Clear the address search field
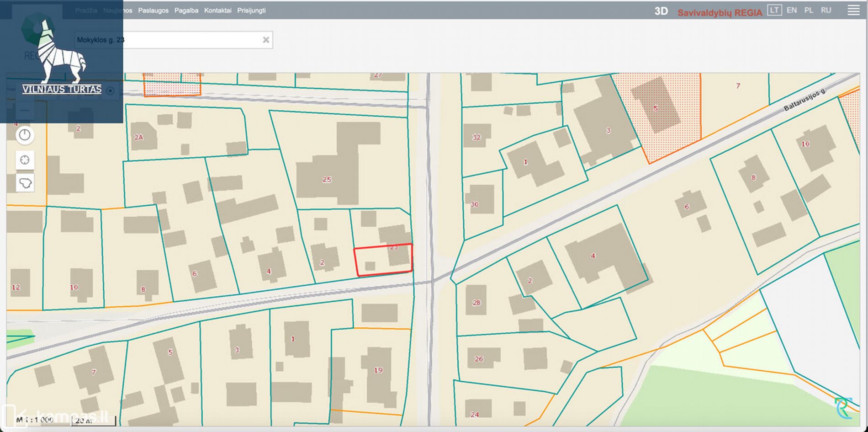This screenshot has width=868, height=432. pos(266,40)
